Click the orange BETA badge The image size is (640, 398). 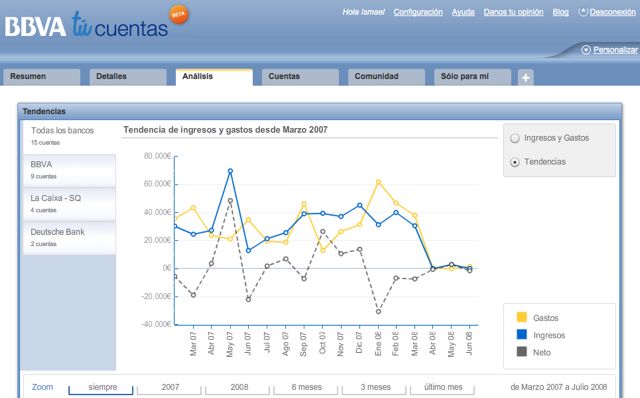179,15
